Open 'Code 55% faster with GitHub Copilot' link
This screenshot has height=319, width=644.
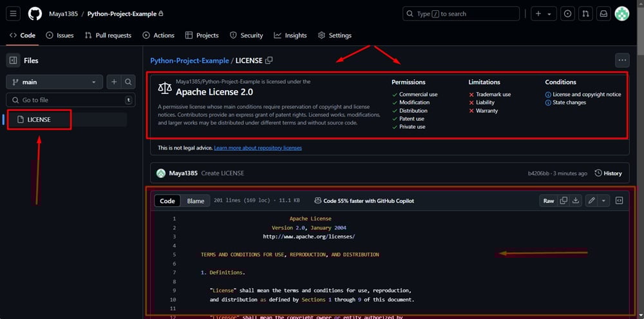pos(365,200)
